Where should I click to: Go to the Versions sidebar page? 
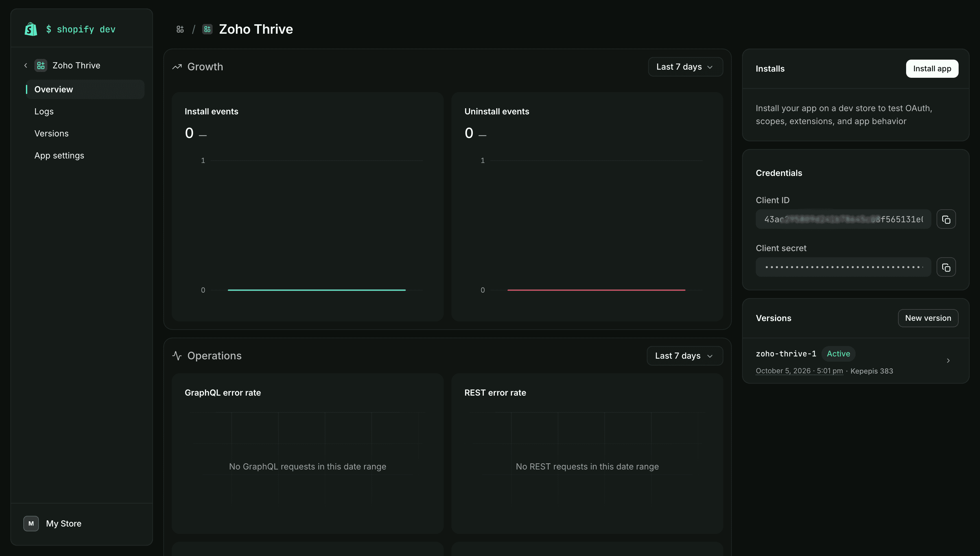click(x=52, y=133)
